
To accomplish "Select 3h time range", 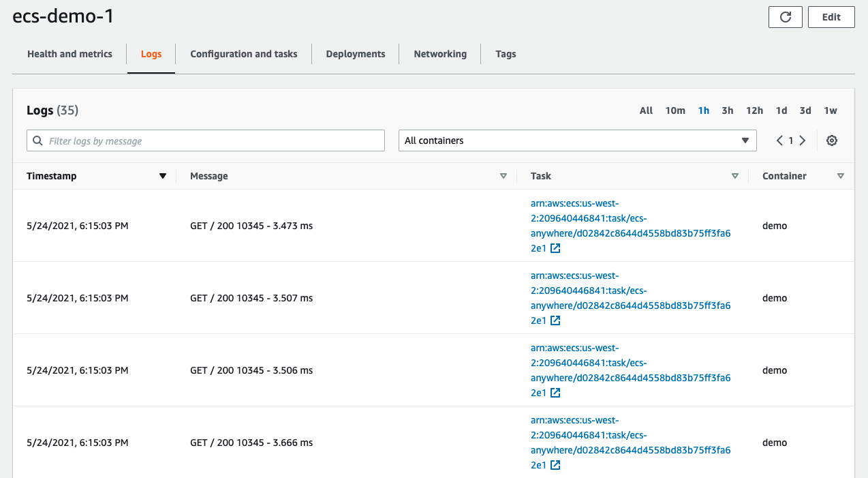I will (728, 110).
